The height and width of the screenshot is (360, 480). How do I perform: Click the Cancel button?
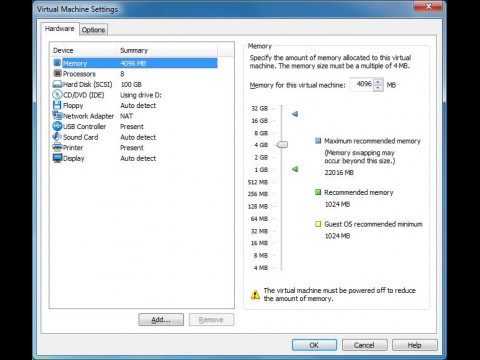[365, 345]
